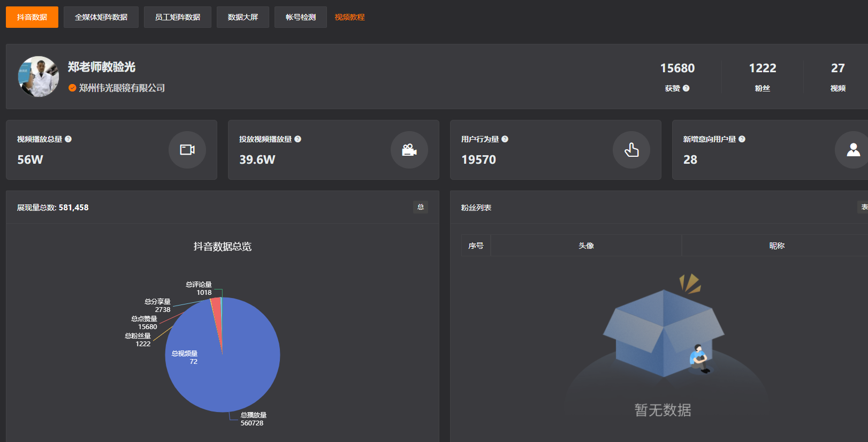
Task: Click the 头像 column header
Action: click(x=586, y=246)
